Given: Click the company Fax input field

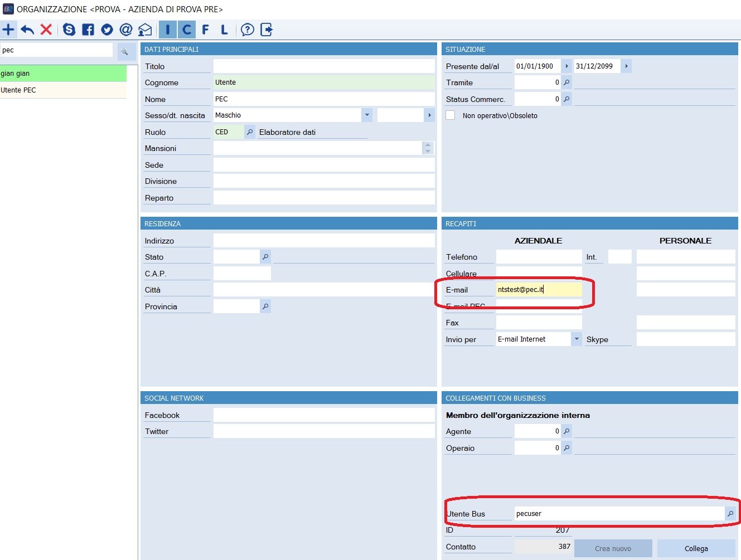Looking at the screenshot, I should pos(539,323).
